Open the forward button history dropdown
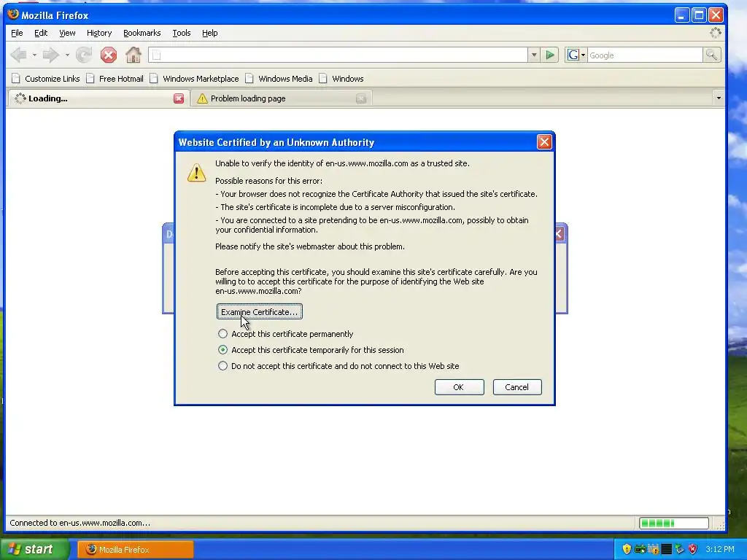Image resolution: width=747 pixels, height=560 pixels. click(x=67, y=55)
